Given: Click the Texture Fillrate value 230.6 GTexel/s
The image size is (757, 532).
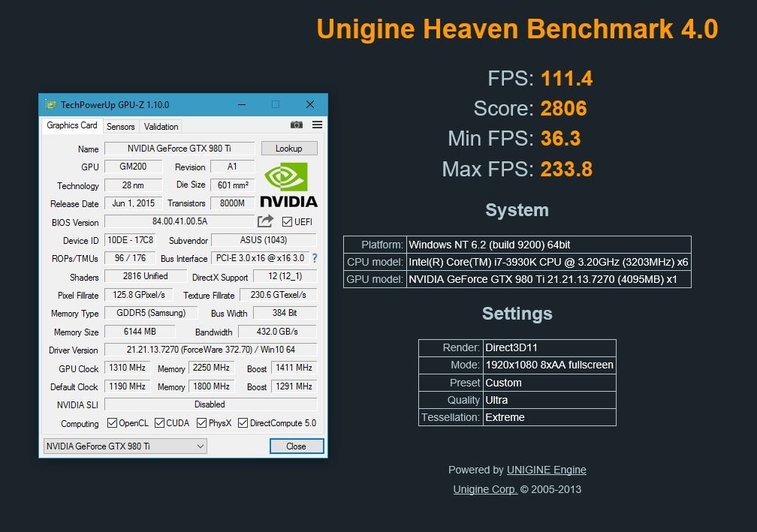Looking at the screenshot, I should [x=278, y=295].
